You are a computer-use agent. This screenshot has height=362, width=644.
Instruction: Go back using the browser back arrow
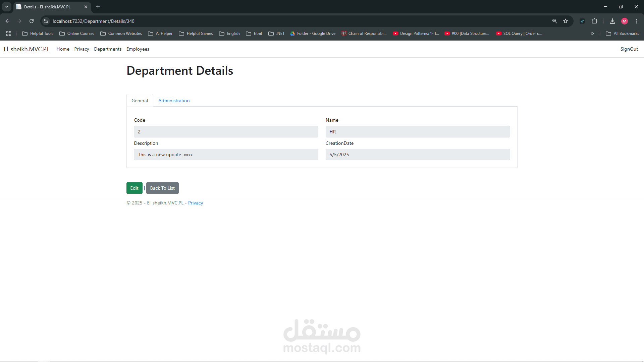click(7, 21)
